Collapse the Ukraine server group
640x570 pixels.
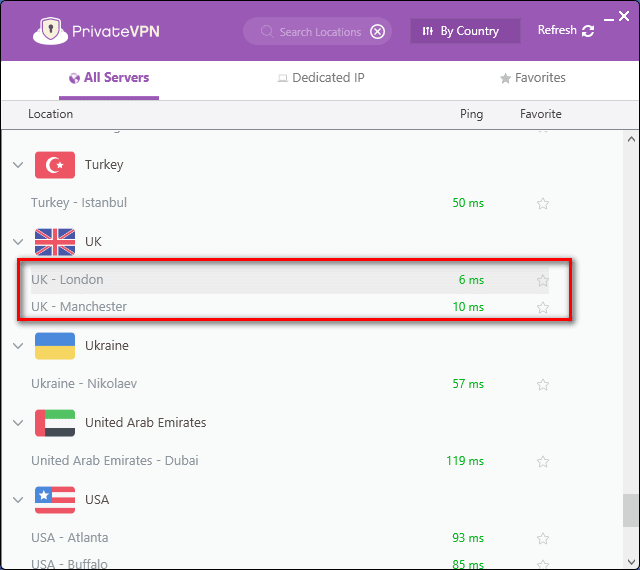(18, 346)
